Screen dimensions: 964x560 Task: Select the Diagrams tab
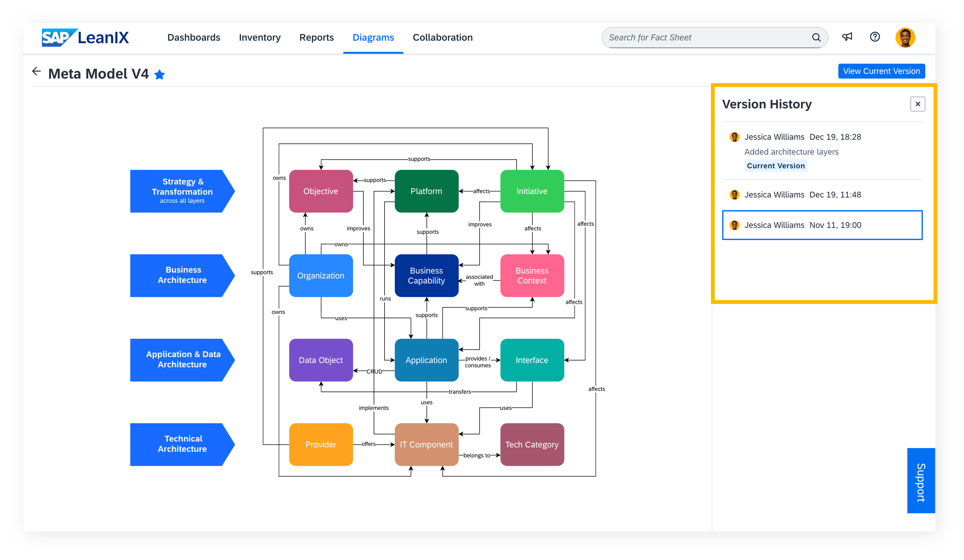(373, 37)
